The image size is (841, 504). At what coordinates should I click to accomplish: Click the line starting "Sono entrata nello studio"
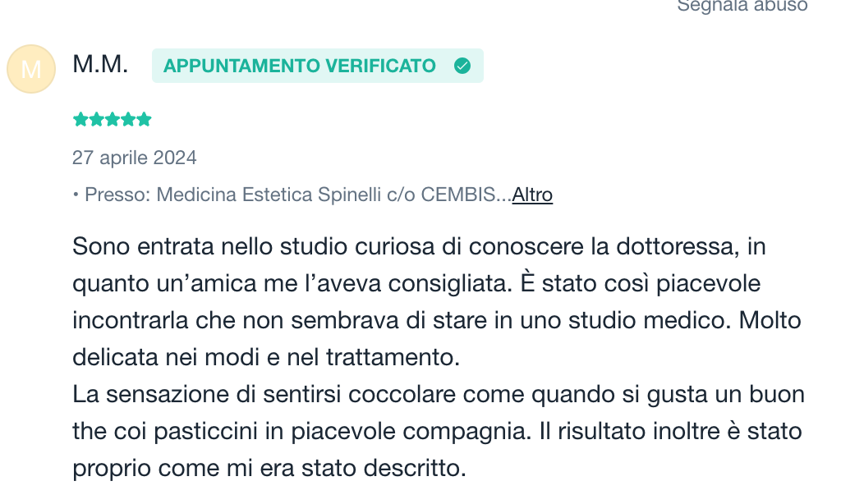click(419, 246)
